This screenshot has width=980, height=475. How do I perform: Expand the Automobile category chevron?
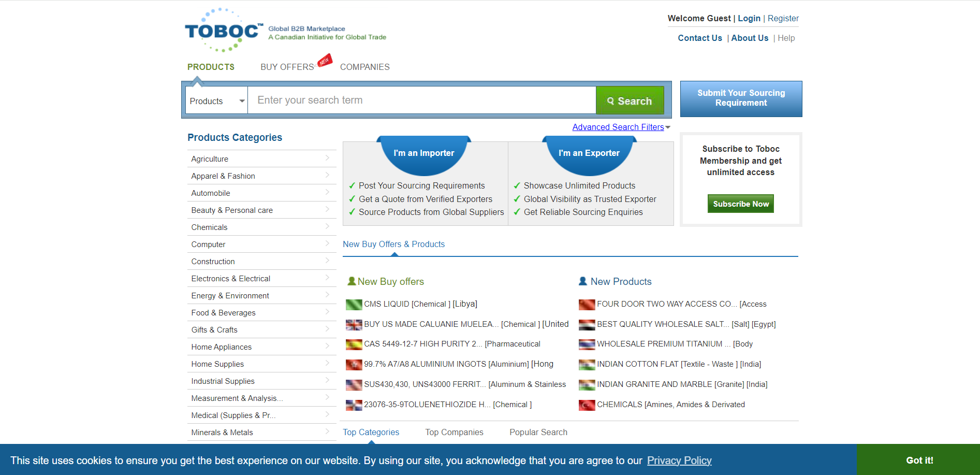click(327, 192)
